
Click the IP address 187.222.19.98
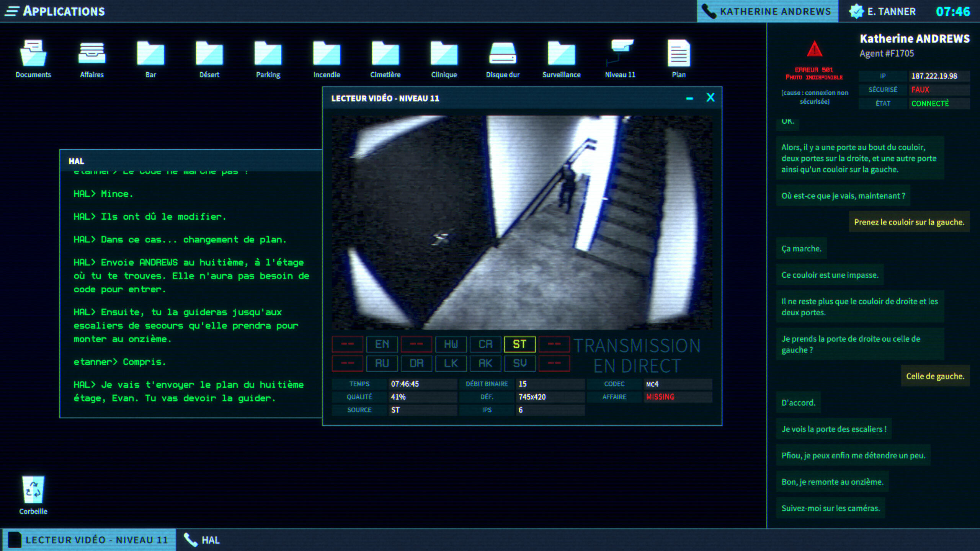tap(939, 76)
